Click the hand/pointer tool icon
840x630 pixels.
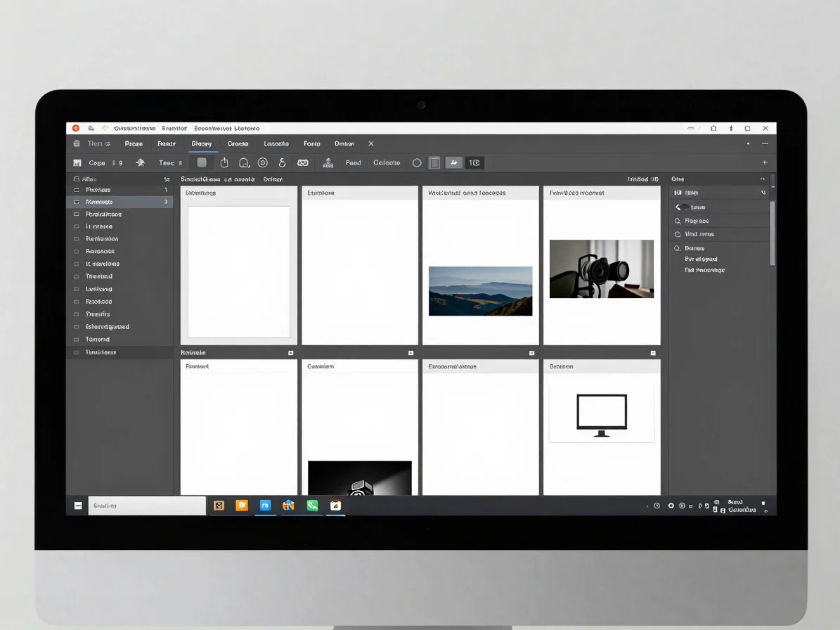(x=224, y=162)
